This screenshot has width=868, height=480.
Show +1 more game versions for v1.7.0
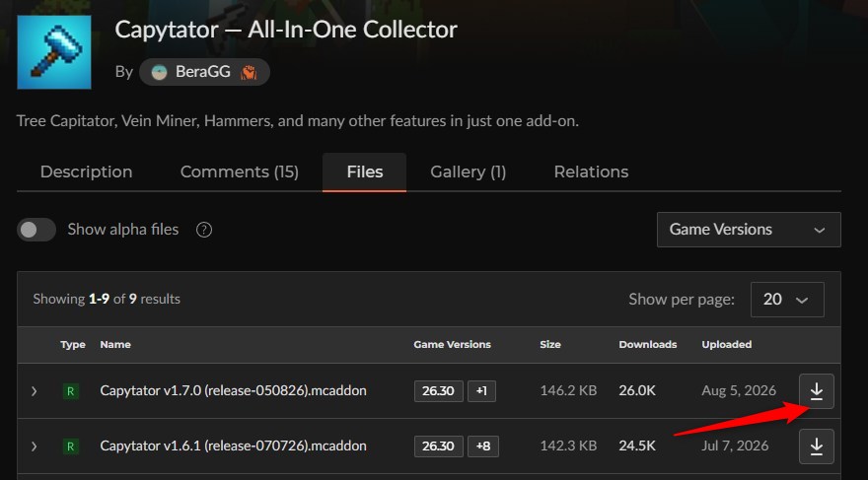[x=481, y=391]
